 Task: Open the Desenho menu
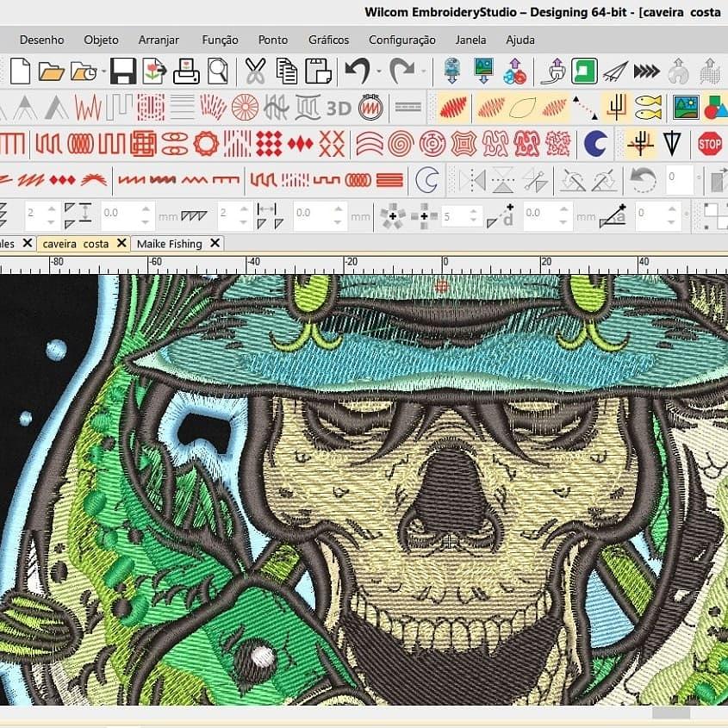tap(42, 40)
